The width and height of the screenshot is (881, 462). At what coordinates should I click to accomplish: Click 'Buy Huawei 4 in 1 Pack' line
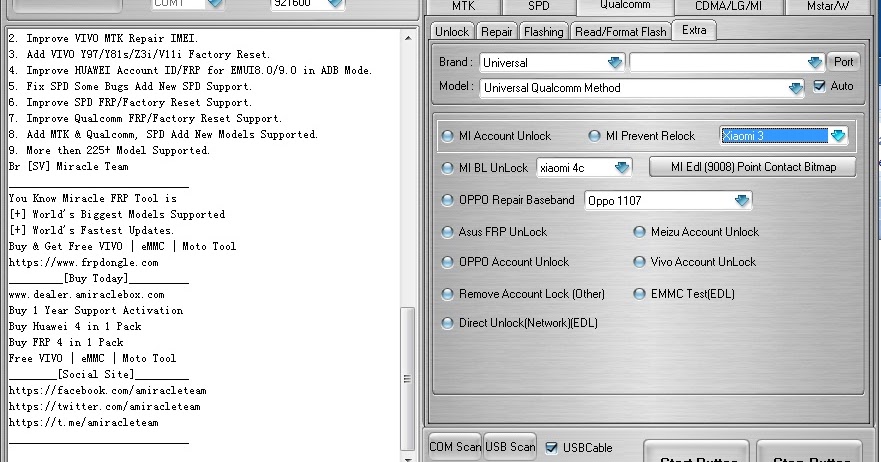tap(75, 327)
